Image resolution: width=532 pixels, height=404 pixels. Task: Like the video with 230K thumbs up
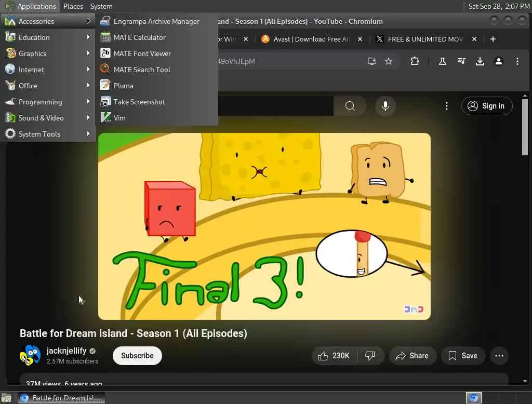pos(334,356)
